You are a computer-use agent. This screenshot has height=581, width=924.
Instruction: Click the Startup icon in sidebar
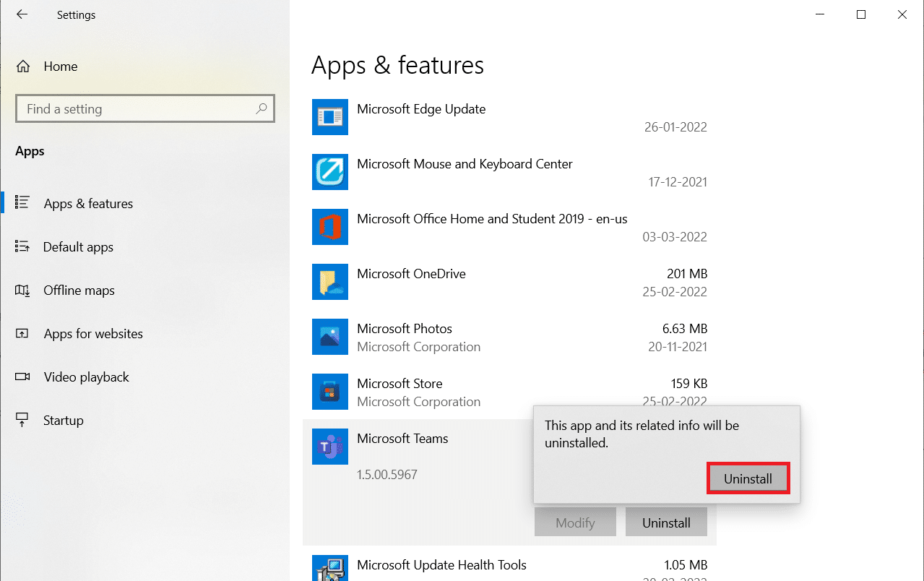click(x=22, y=420)
